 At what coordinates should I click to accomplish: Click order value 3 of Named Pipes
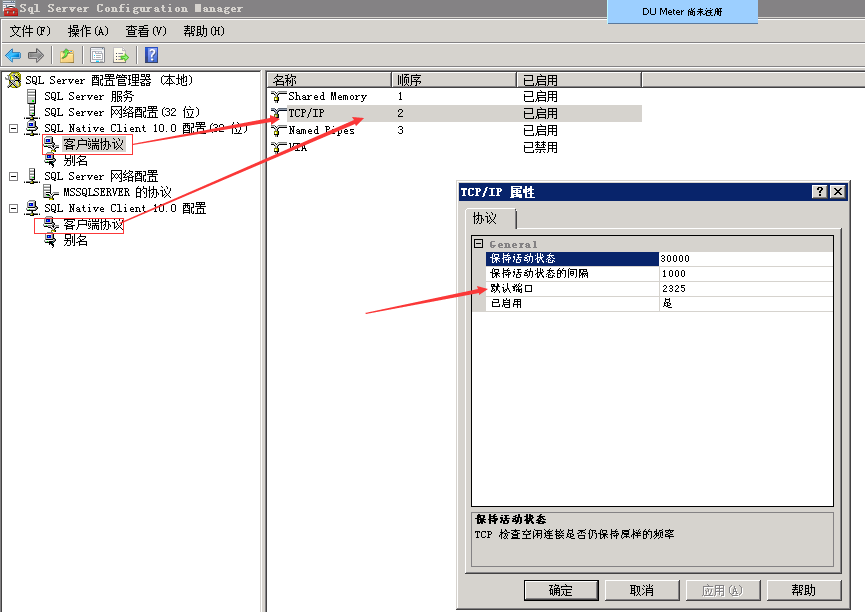coord(401,131)
